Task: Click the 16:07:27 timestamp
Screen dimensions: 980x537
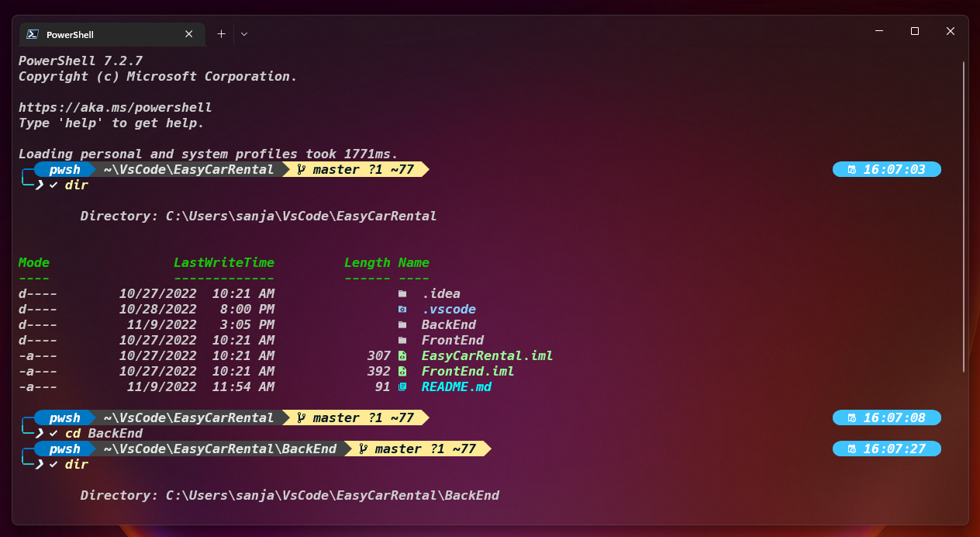Action: click(895, 449)
